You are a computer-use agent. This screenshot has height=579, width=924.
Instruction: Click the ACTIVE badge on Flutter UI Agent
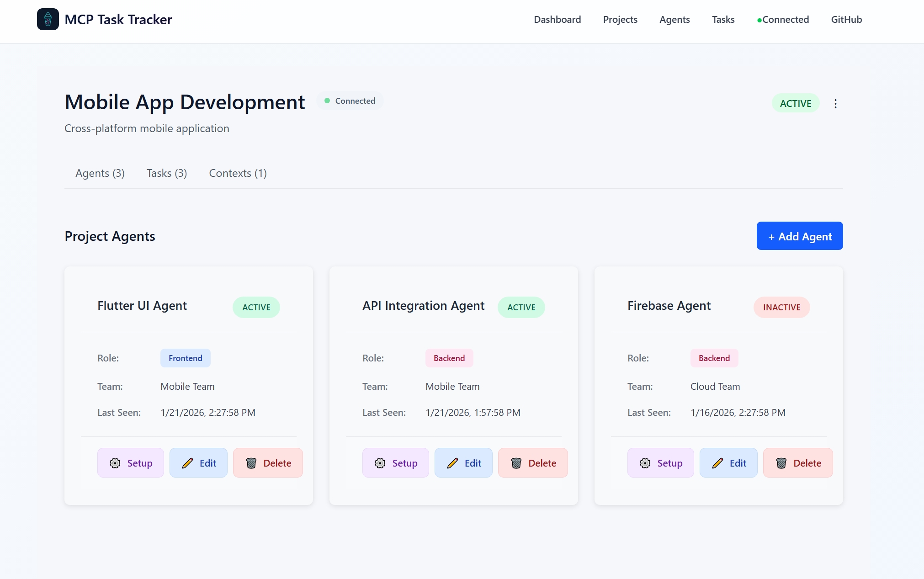point(256,307)
